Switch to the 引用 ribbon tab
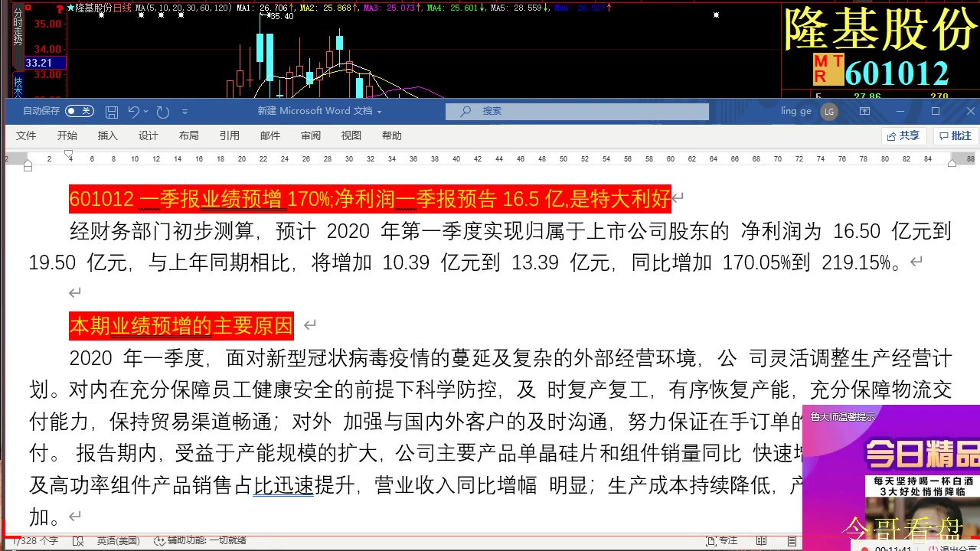 click(x=230, y=135)
